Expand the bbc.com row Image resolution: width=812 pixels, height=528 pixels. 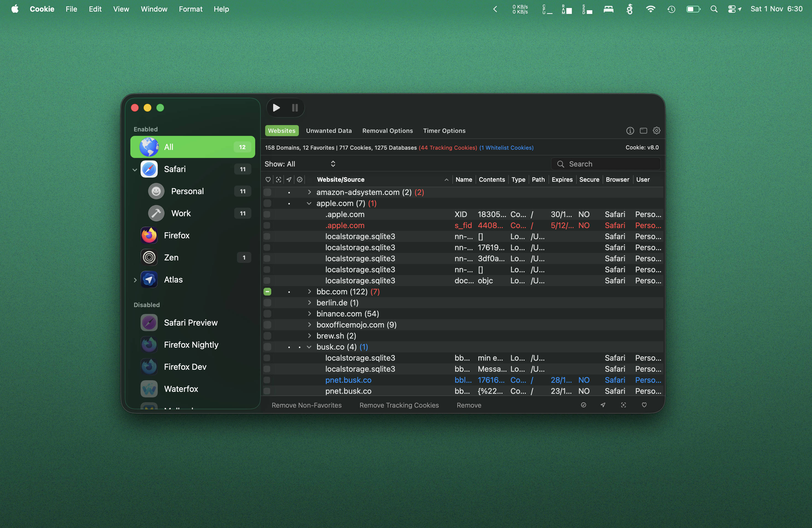tap(309, 292)
